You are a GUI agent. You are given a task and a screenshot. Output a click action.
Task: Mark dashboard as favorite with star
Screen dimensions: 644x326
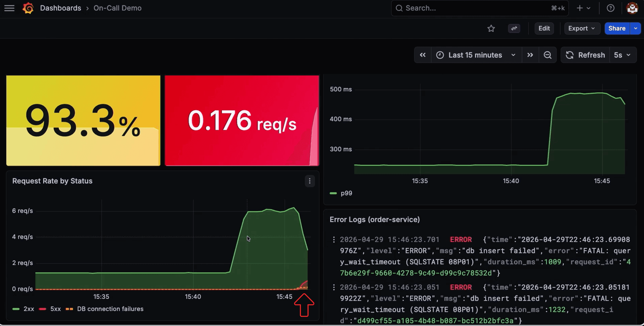(x=491, y=29)
